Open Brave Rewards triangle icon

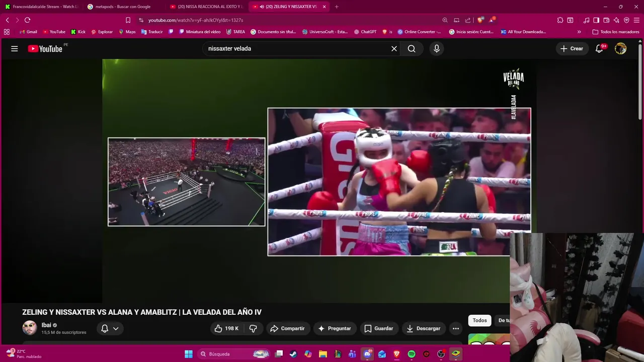click(x=493, y=20)
